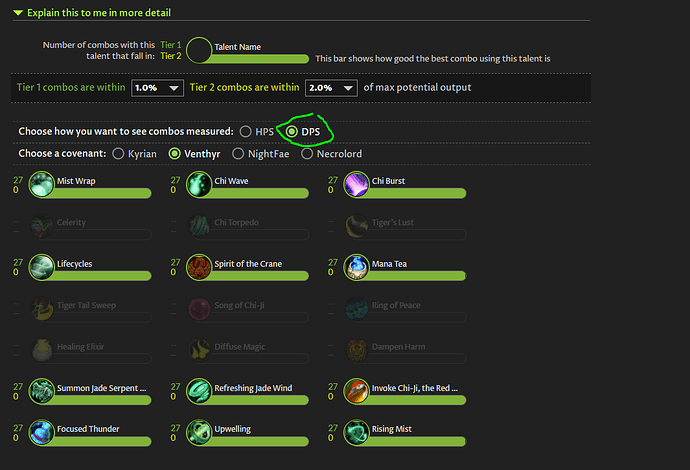
Task: Click the Invoke Chi-Ji output bar
Action: (x=416, y=400)
